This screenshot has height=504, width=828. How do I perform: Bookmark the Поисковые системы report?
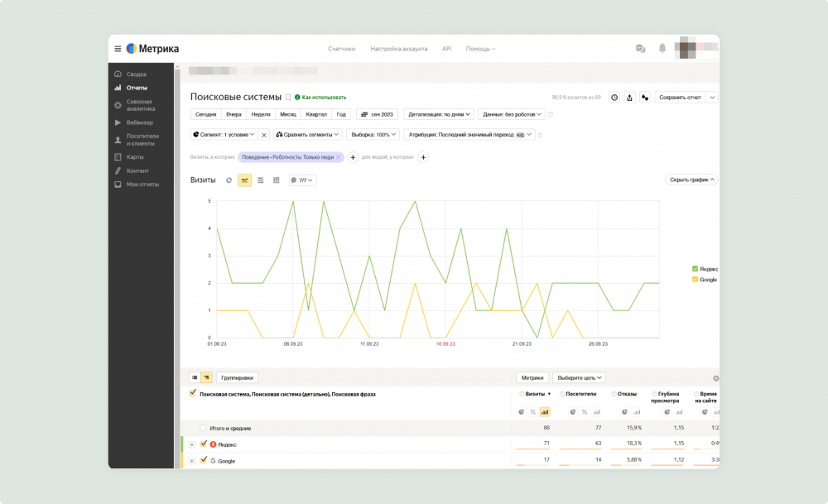(x=288, y=97)
